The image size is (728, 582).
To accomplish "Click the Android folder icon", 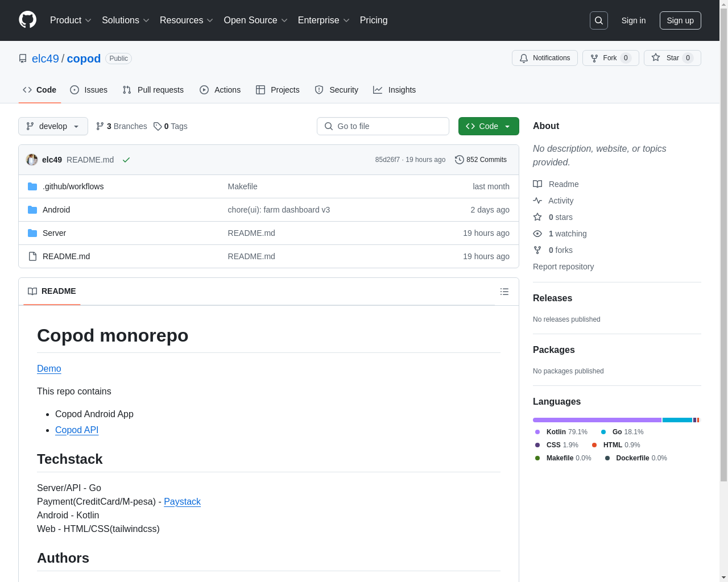I will 32,210.
